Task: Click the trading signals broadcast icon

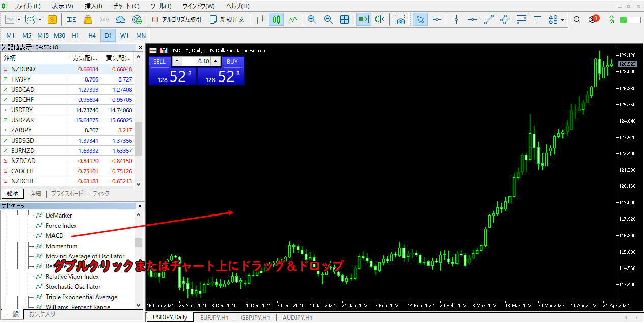Action: click(104, 19)
